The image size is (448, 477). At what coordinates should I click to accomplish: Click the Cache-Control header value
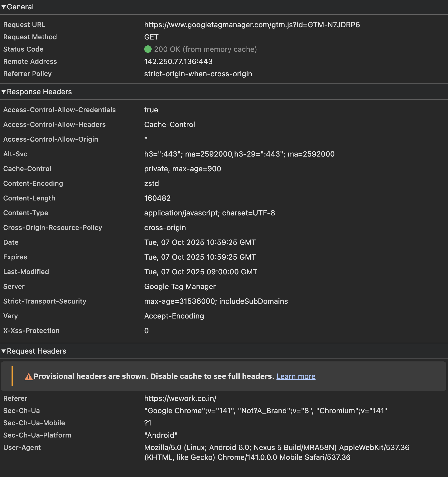183,169
